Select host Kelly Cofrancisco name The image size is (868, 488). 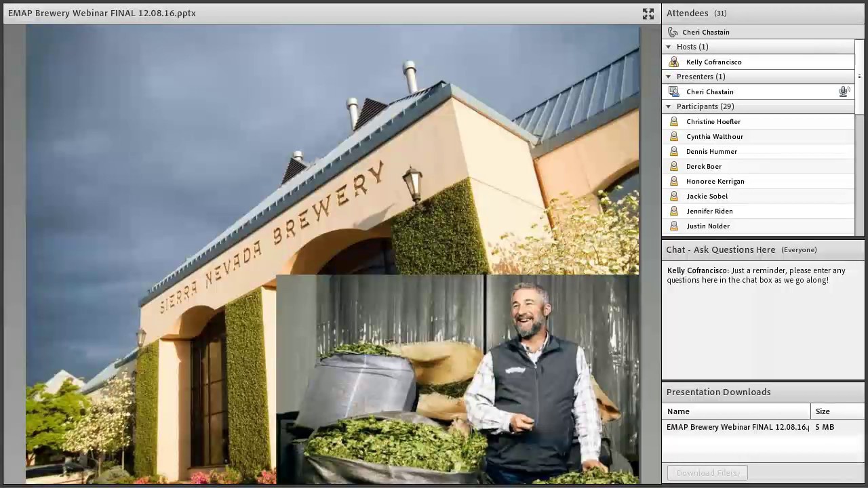click(713, 62)
